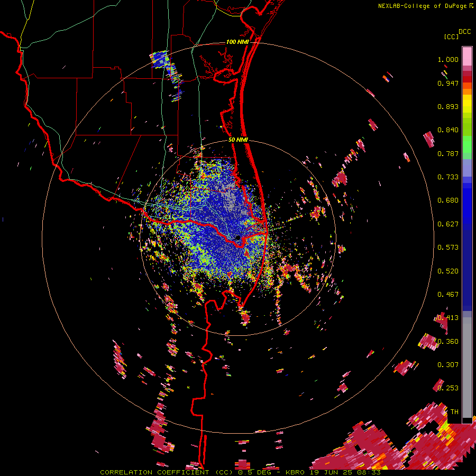
Task: Click the DCC label above the color scale
Action: [464, 32]
